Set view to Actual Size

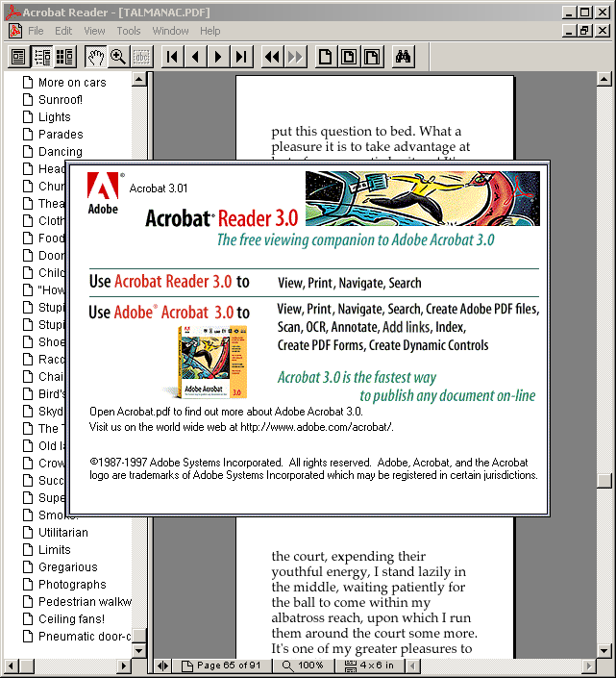click(326, 57)
